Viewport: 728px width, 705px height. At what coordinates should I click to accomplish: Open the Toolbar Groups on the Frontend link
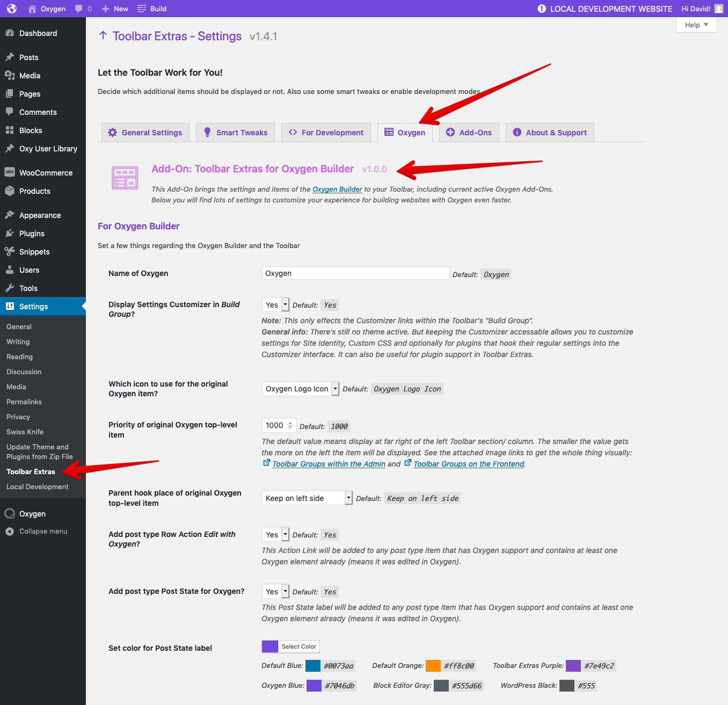(x=469, y=464)
